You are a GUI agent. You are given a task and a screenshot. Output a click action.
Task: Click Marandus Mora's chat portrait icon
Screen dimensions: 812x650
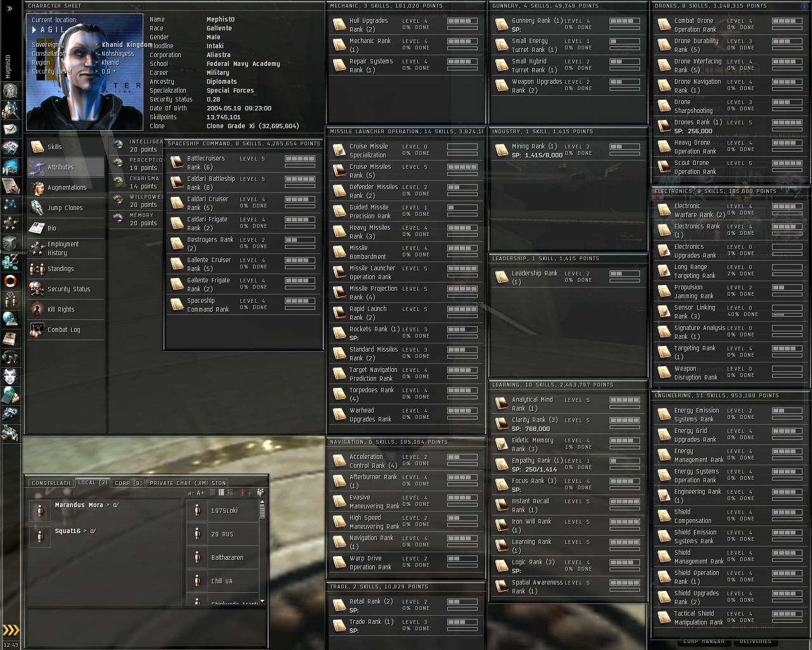(40, 510)
